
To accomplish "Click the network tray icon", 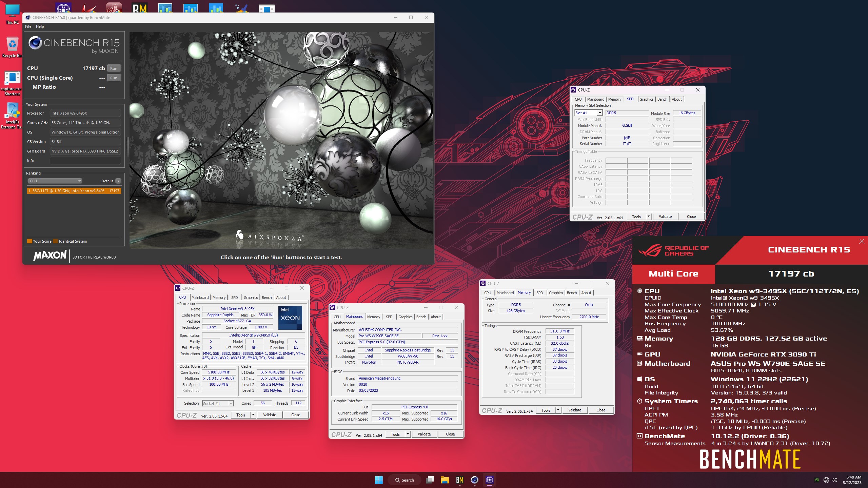I will click(826, 480).
